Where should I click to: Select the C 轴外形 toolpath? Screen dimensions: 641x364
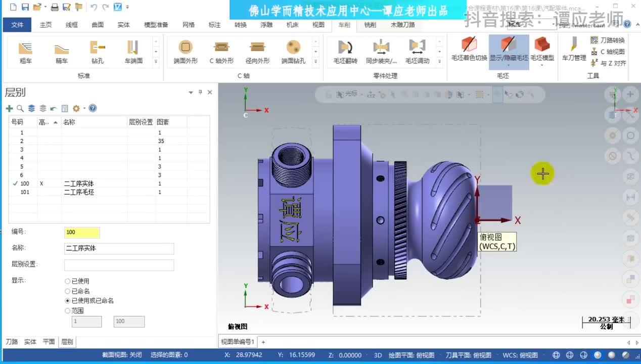(x=221, y=52)
